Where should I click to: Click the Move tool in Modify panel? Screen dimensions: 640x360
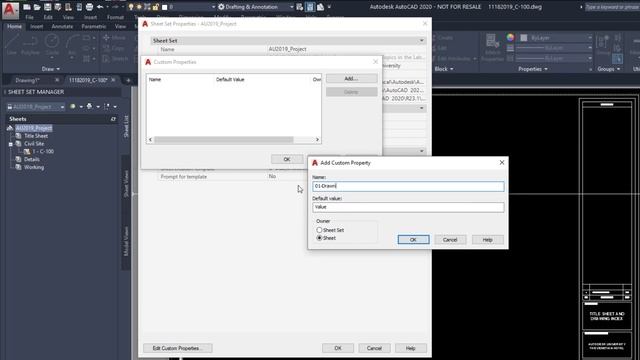tap(114, 38)
